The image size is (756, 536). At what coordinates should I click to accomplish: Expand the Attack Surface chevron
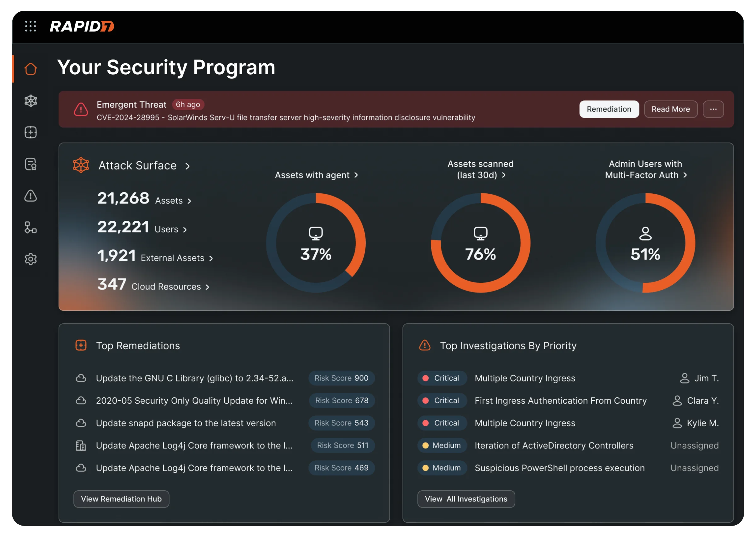tap(187, 166)
